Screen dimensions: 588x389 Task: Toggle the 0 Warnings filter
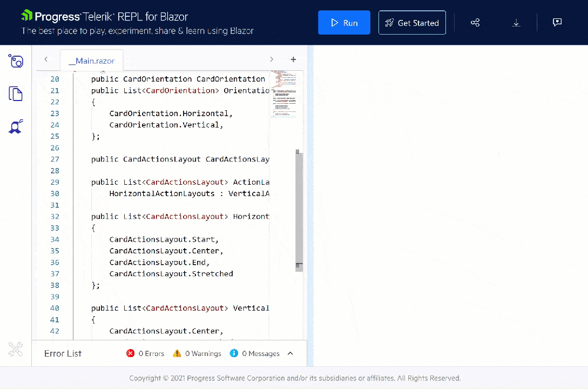(197, 353)
